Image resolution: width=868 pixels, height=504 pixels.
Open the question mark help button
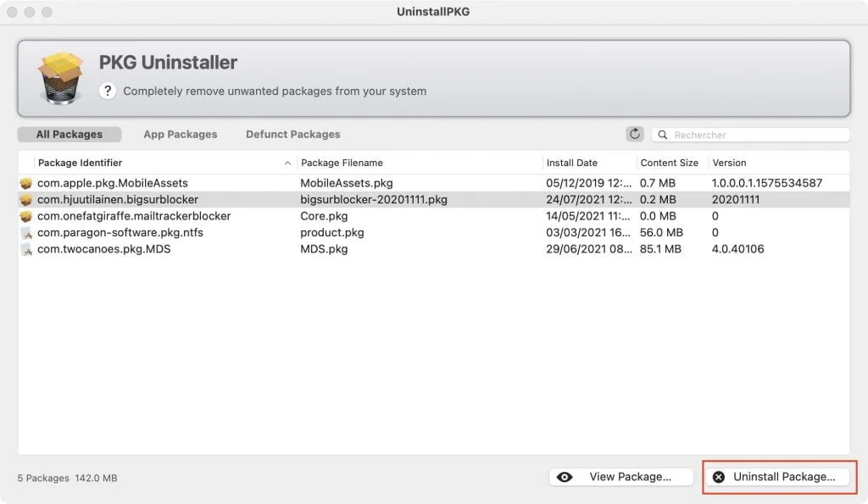pos(108,91)
